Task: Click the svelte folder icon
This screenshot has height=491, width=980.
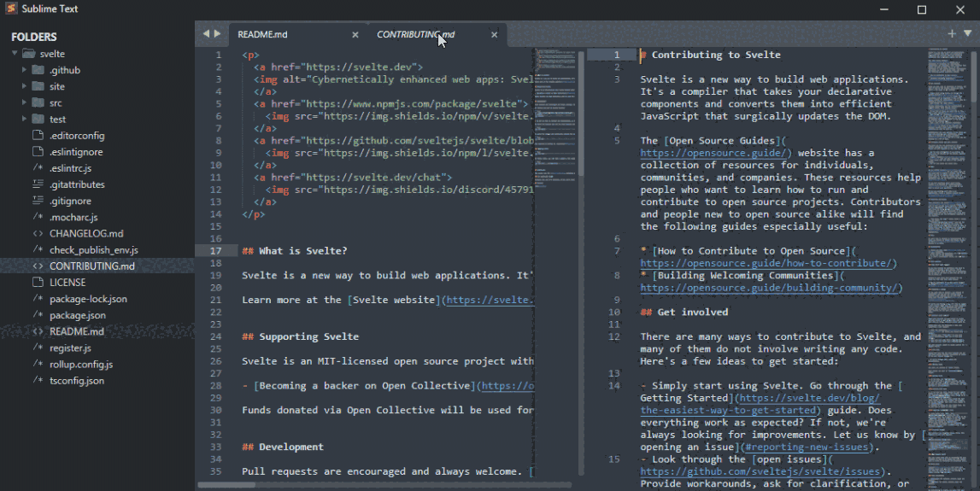Action: (x=29, y=54)
